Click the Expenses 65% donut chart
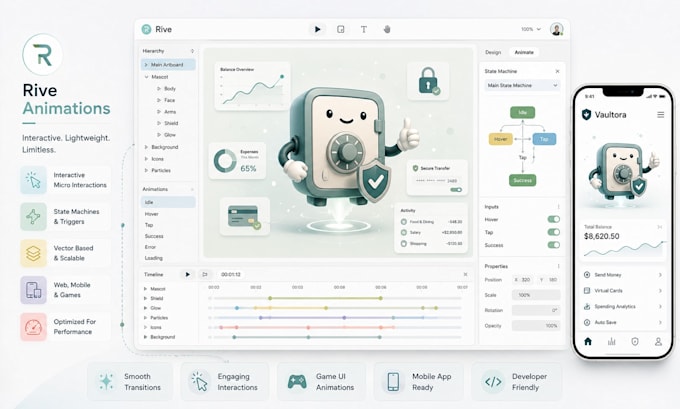The width and height of the screenshot is (680, 409). point(225,161)
